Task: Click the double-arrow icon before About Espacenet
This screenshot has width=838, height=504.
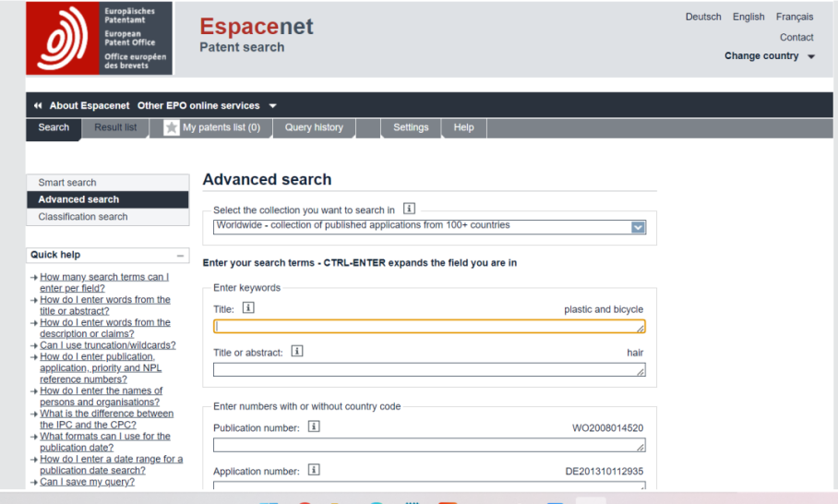Action: coord(38,105)
